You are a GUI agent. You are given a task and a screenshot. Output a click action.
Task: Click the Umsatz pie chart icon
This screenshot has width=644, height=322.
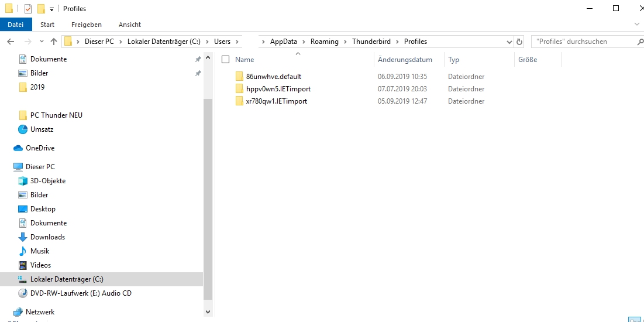23,129
